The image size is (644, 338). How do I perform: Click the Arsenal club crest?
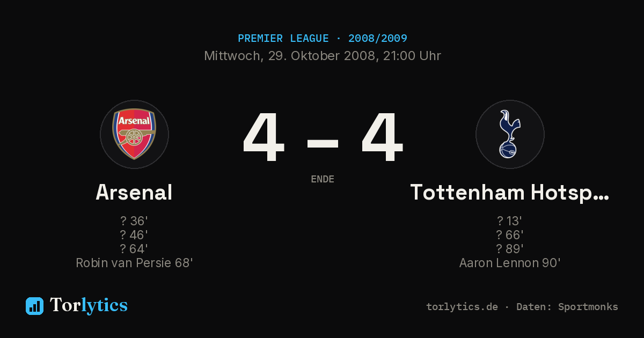click(134, 134)
